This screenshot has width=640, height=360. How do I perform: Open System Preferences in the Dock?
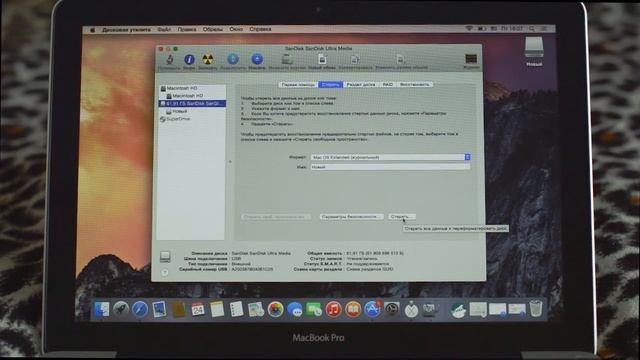(x=391, y=309)
